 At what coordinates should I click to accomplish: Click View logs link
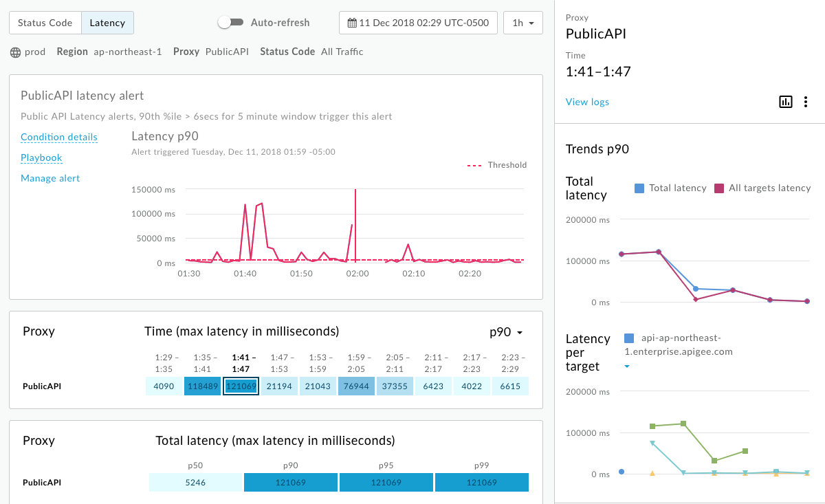point(587,102)
